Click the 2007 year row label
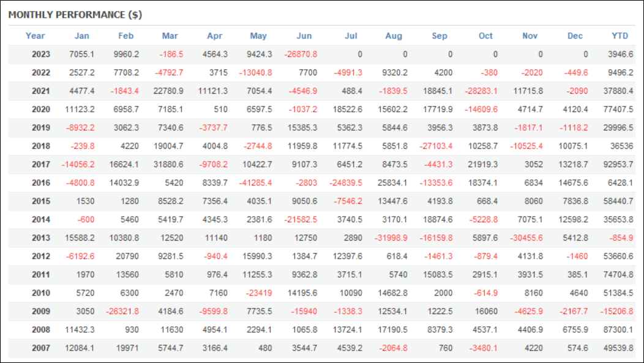The width and height of the screenshot is (644, 363). (x=41, y=348)
